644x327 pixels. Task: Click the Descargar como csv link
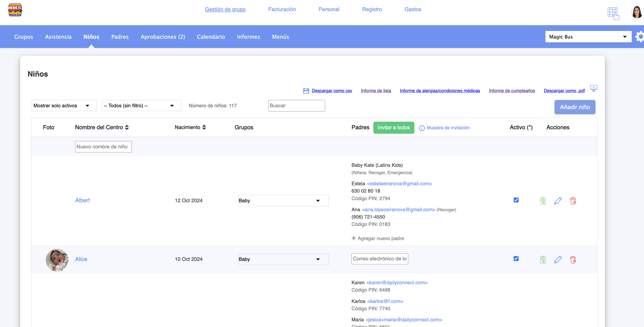point(331,90)
